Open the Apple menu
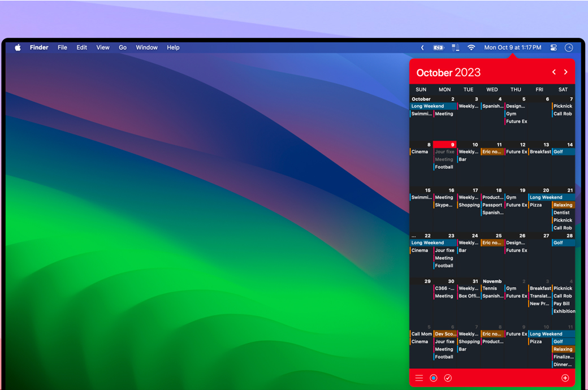Viewport: 588px width, 390px height. click(18, 47)
